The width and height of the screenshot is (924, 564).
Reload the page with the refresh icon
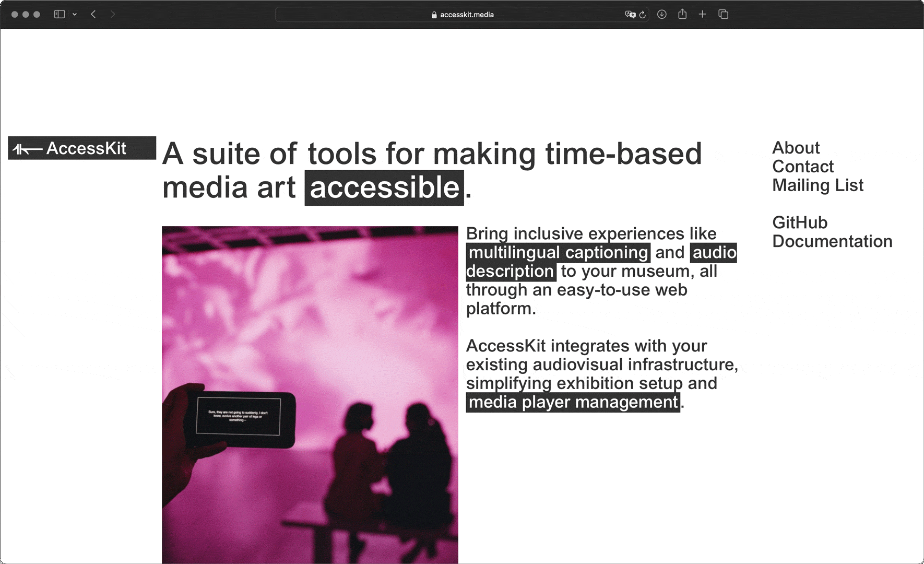pyautogui.click(x=643, y=15)
